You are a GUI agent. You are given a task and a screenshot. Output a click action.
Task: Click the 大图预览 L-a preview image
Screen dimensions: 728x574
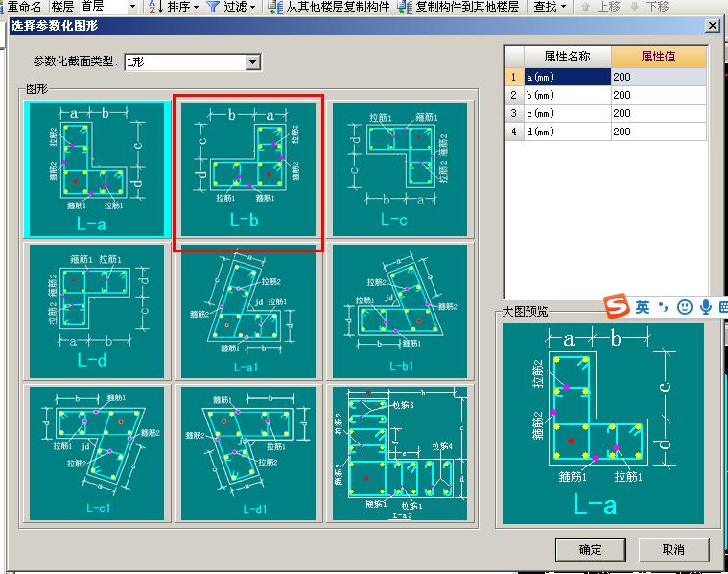603,423
